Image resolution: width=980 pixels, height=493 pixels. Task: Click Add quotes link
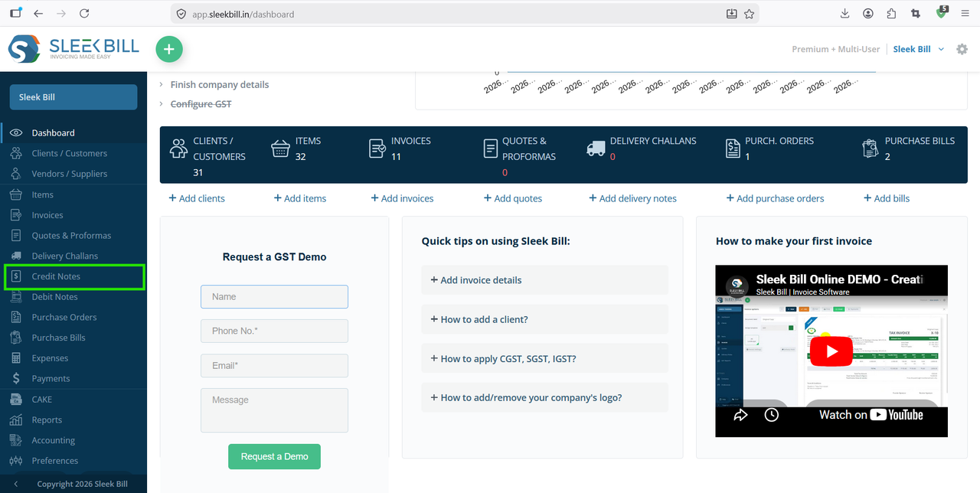click(513, 198)
